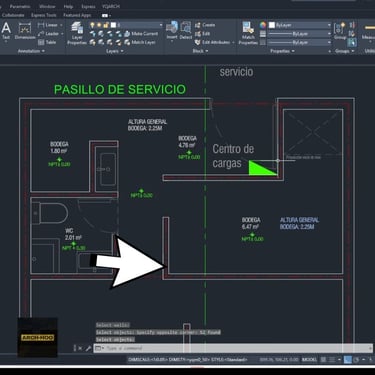The width and height of the screenshot is (375, 375).
Task: Click the Centro de cargas text
Action: click(x=233, y=156)
